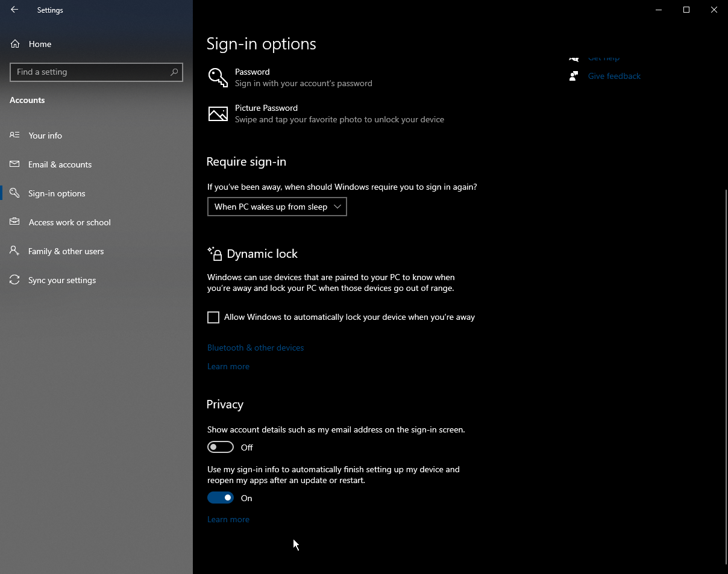Select the Family & other users icon
The height and width of the screenshot is (574, 728).
14,251
